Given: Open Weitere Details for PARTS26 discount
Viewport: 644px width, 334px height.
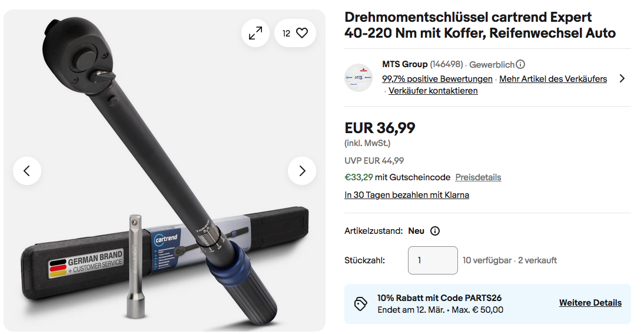Looking at the screenshot, I should click(590, 303).
